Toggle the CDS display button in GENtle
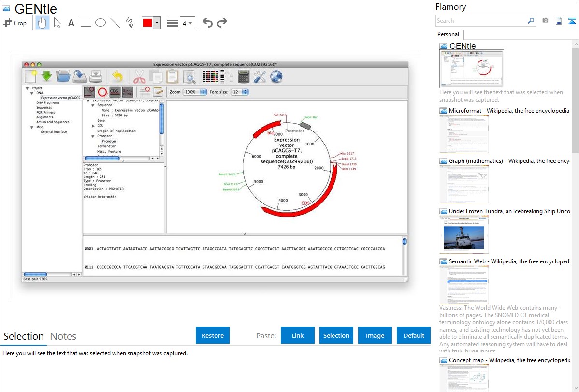Image resolution: width=579 pixels, height=392 pixels. pyautogui.click(x=115, y=92)
